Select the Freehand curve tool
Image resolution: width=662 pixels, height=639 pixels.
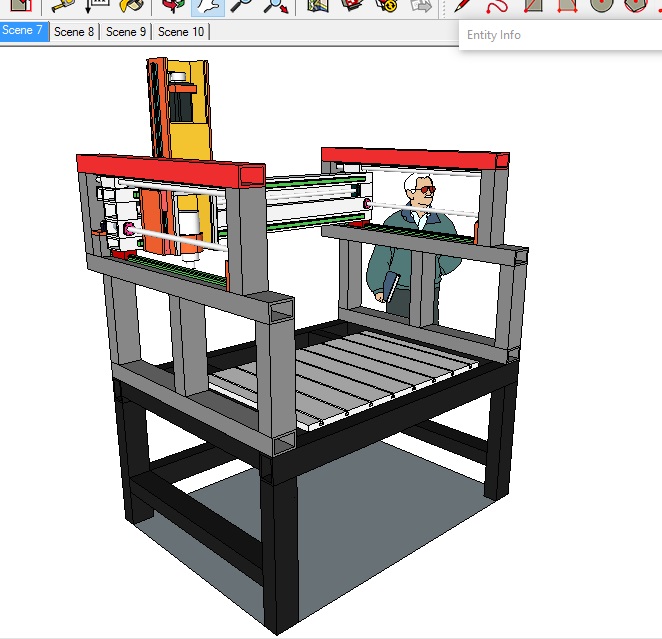coord(497,6)
